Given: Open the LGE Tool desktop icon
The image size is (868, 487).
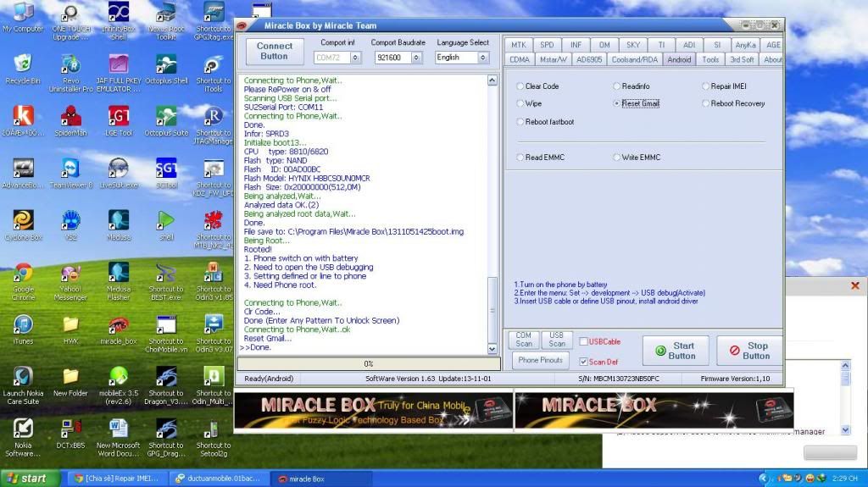Looking at the screenshot, I should [x=119, y=120].
